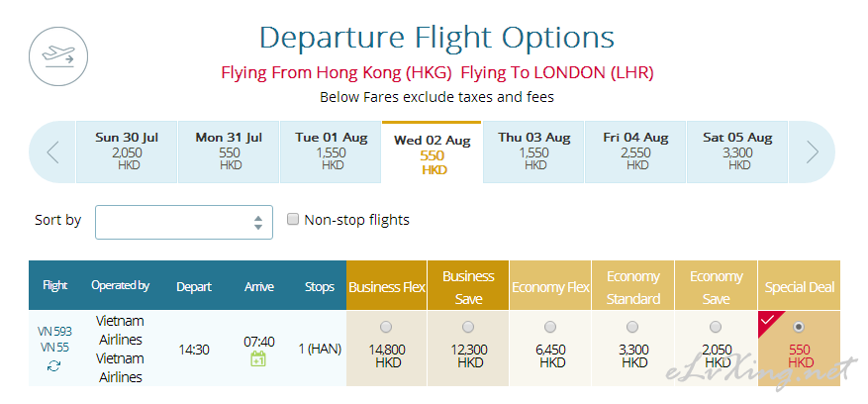Show later dates with right arrow
The height and width of the screenshot is (404, 868).
(813, 151)
